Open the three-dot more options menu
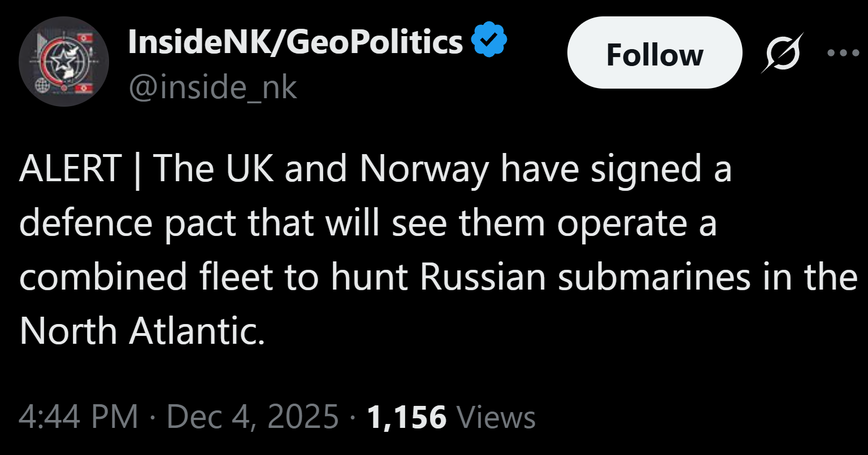The height and width of the screenshot is (455, 868). pyautogui.click(x=842, y=53)
